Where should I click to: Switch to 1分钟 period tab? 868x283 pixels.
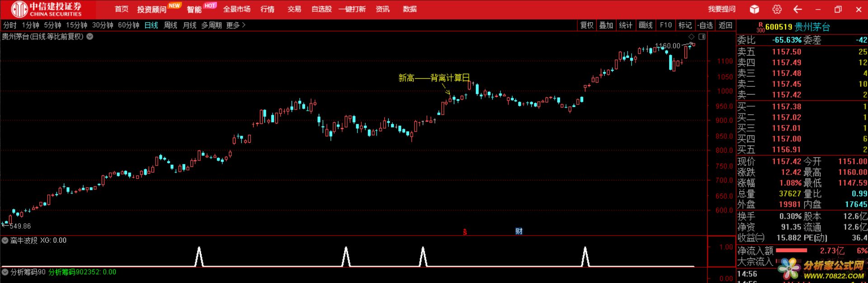click(30, 25)
